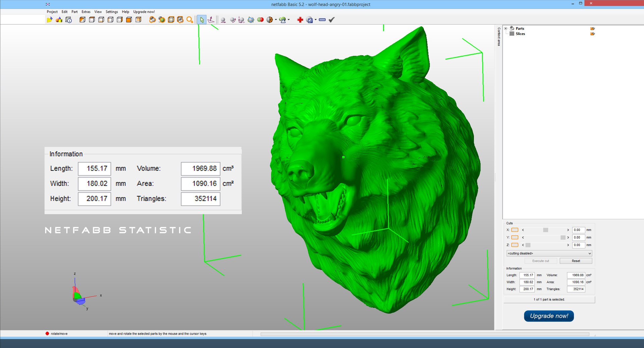Viewport: 644px width, 348px height.
Task: Click the rotate part icon
Action: [232, 20]
